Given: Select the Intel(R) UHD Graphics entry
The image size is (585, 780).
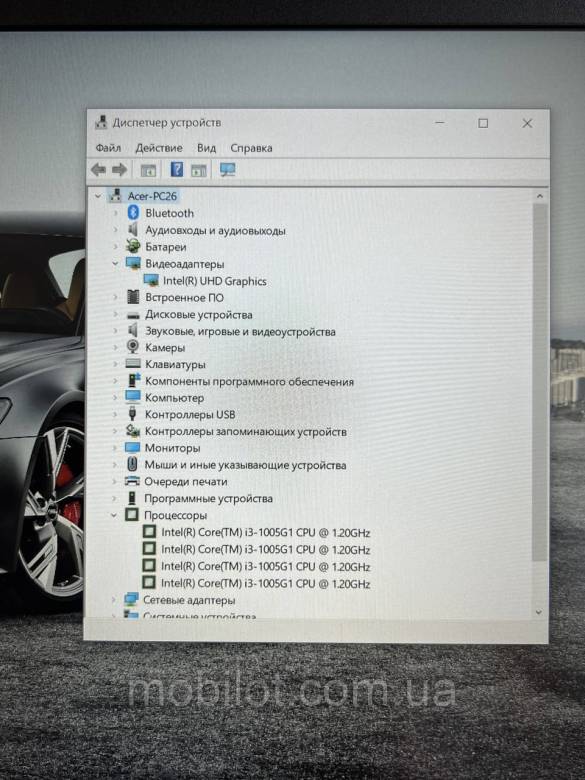Looking at the screenshot, I should [x=214, y=281].
